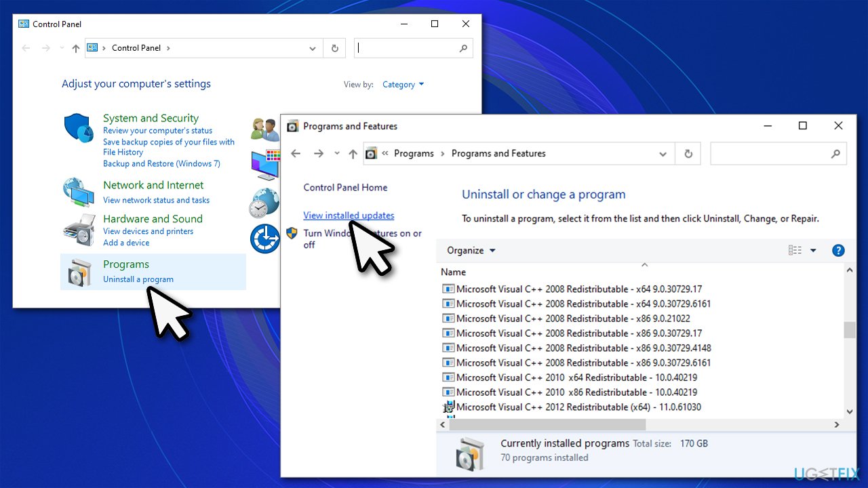The width and height of the screenshot is (868, 488).
Task: Open the view options dropdown arrow
Action: click(813, 251)
